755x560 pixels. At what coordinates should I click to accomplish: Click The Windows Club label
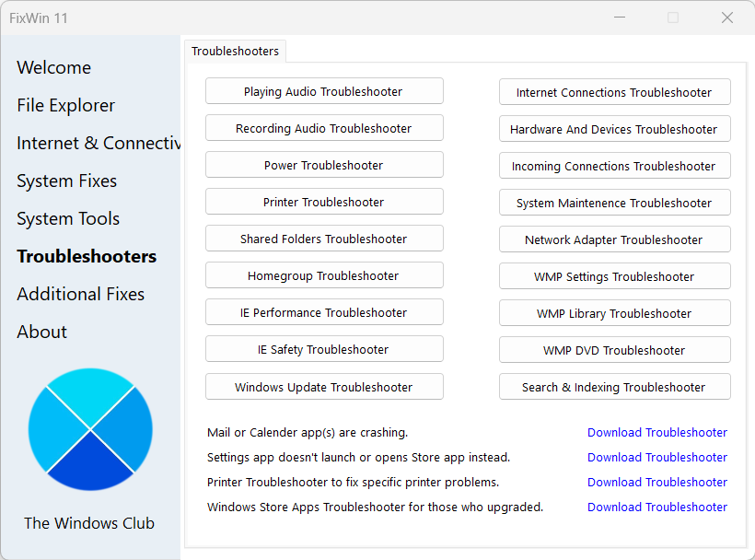pos(89,523)
